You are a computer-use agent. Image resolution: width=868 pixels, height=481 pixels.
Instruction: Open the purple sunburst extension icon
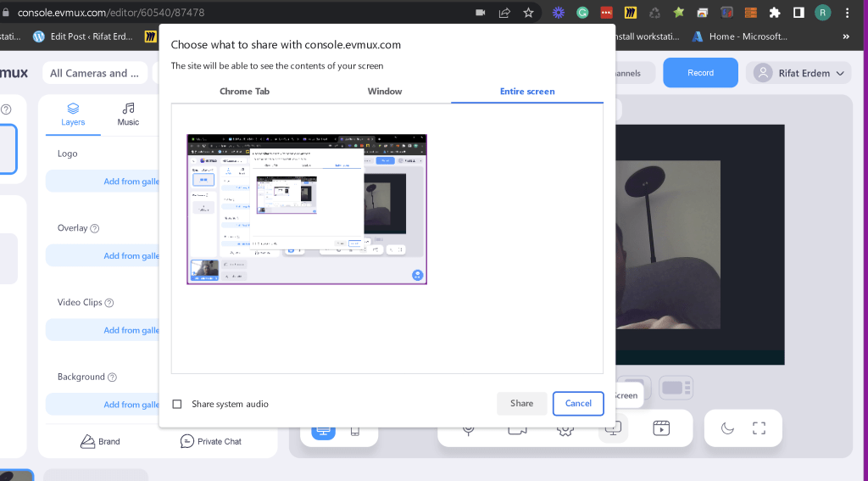558,12
